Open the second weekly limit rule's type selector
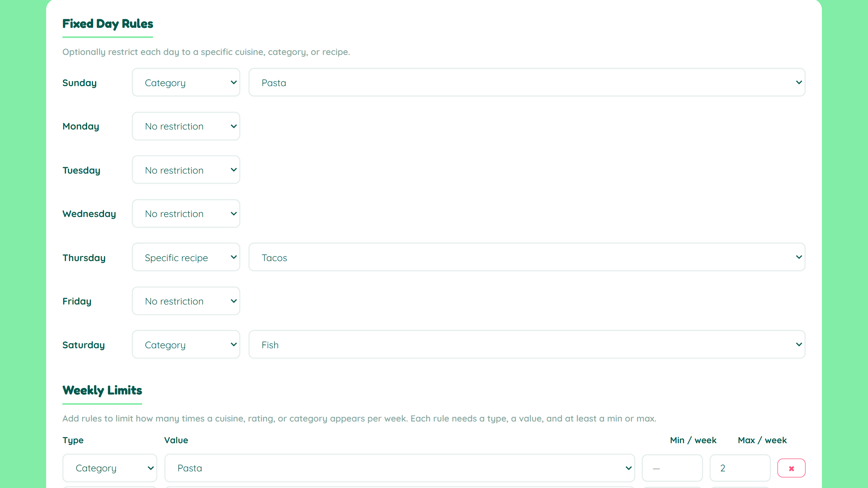 click(110, 487)
